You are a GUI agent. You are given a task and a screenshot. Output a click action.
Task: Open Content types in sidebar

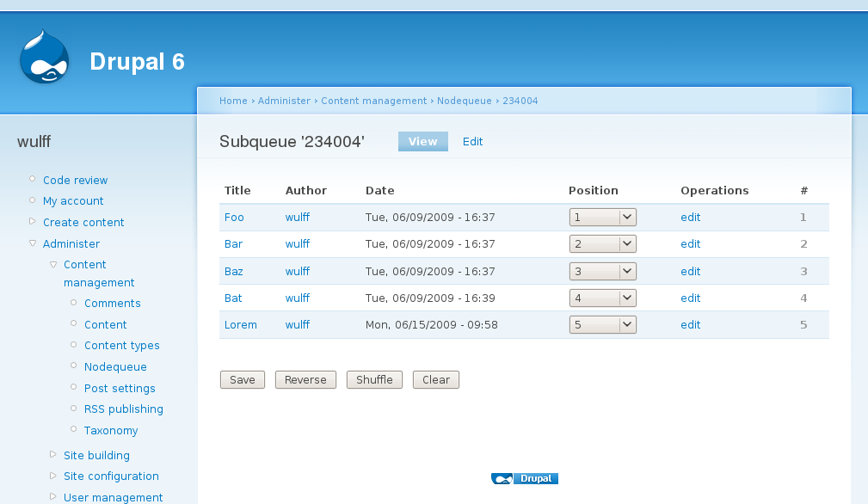pyautogui.click(x=122, y=345)
